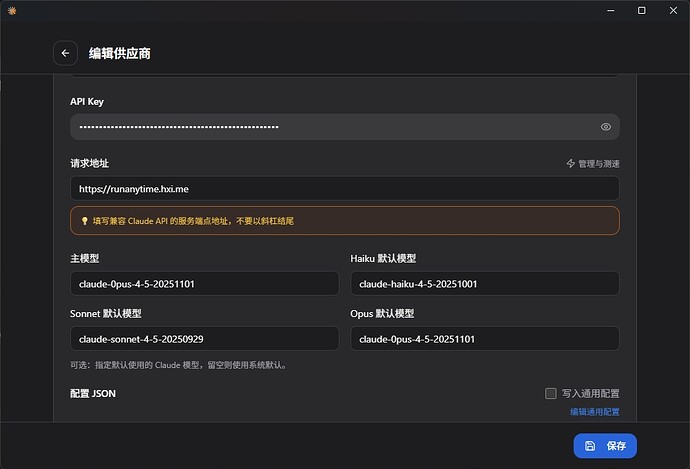Maximize the window
The image size is (690, 469).
642,11
